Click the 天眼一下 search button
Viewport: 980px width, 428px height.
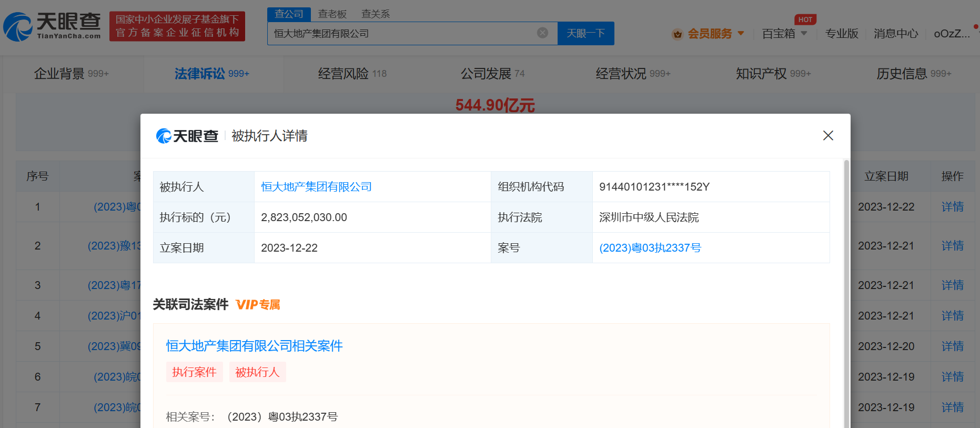pyautogui.click(x=585, y=33)
